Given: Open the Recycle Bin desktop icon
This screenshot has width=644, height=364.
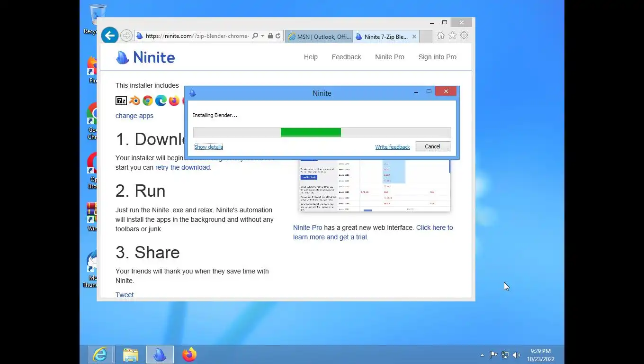Looking at the screenshot, I should click(97, 19).
